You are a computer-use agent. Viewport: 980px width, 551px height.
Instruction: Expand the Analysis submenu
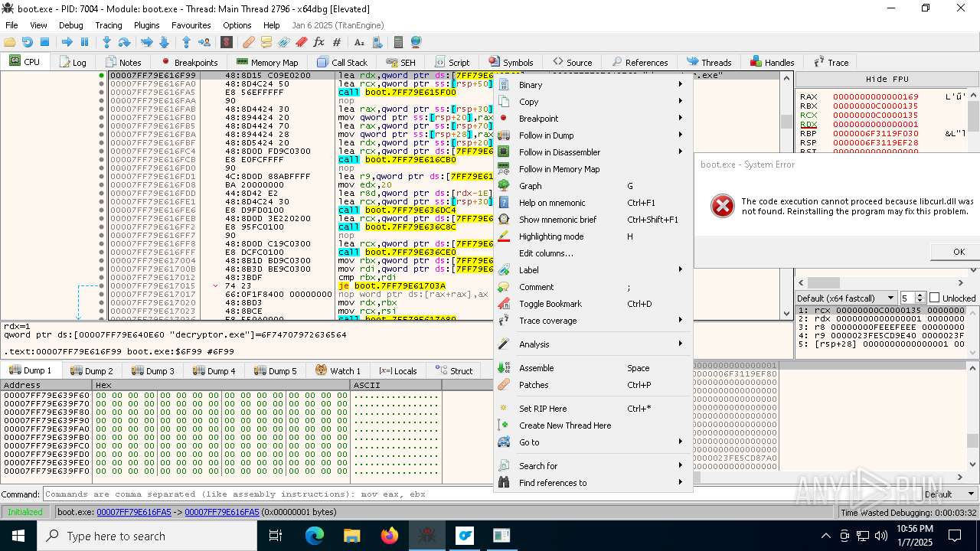tap(593, 344)
